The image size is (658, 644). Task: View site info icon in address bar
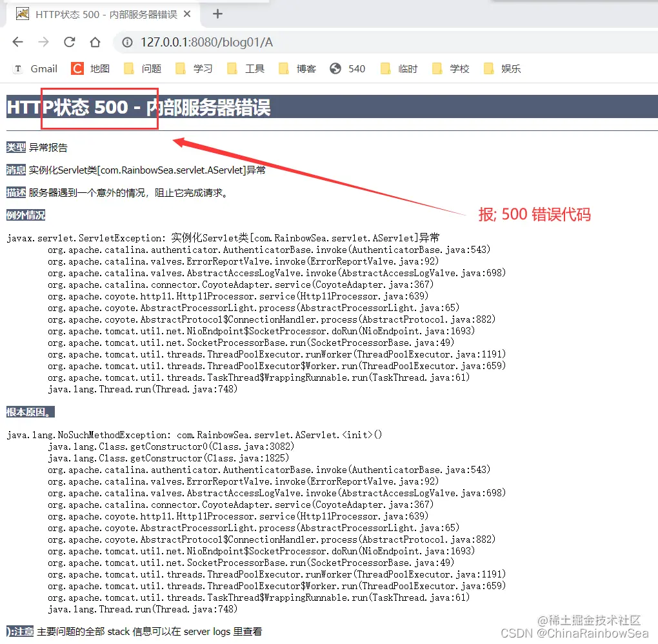tap(127, 42)
